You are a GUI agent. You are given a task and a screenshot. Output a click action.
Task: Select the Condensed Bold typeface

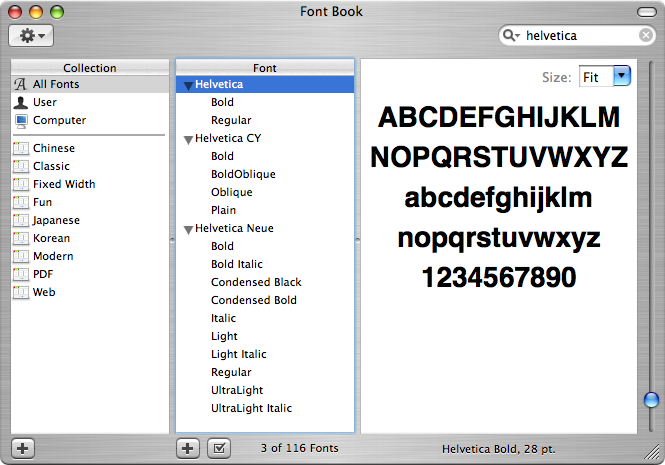tap(254, 300)
